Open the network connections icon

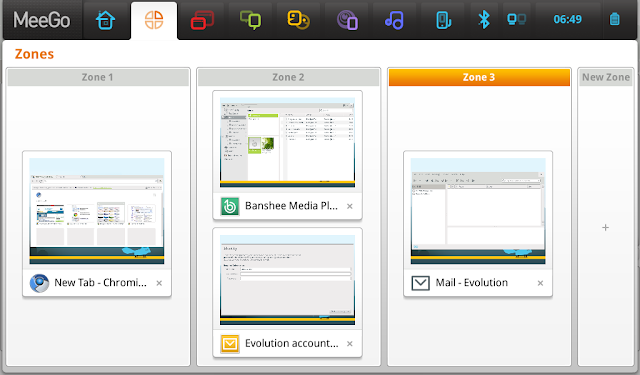coord(516,19)
